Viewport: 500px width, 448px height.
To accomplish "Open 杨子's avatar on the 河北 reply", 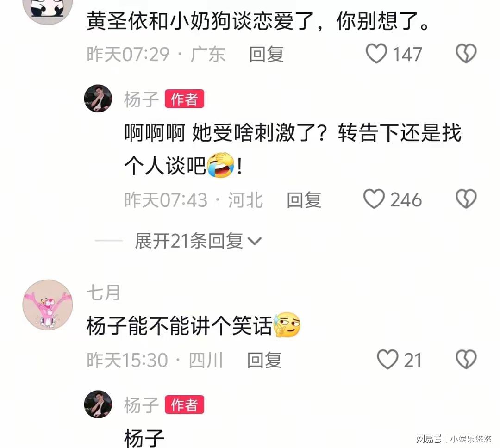I will pyautogui.click(x=98, y=99).
